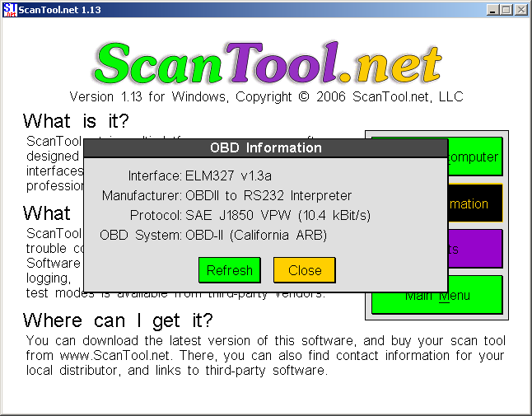Close the ScanTool.net window
The width and height of the screenshot is (532, 416).
pyautogui.click(x=521, y=10)
